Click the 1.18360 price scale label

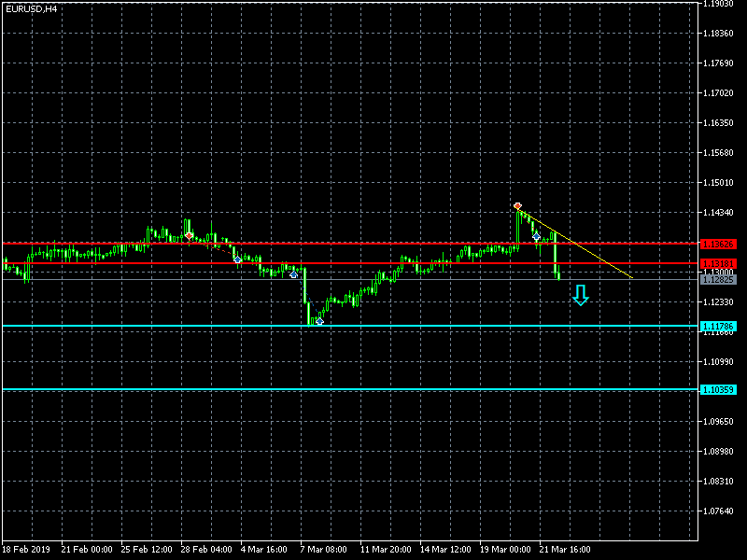coord(718,34)
